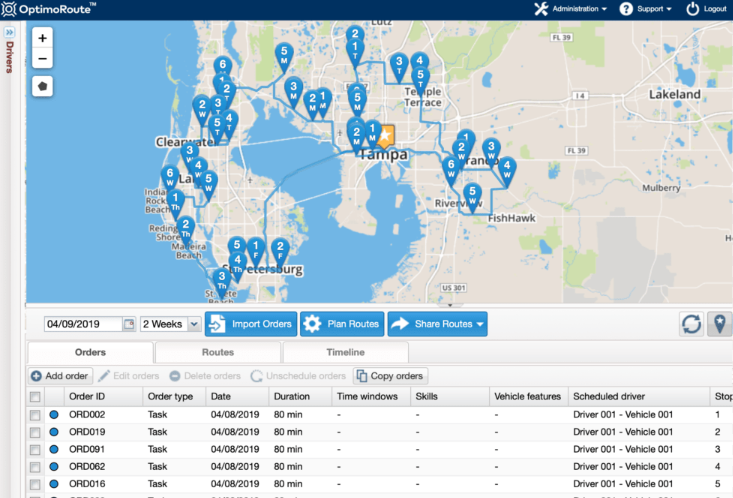Click Skills column header

450,397
